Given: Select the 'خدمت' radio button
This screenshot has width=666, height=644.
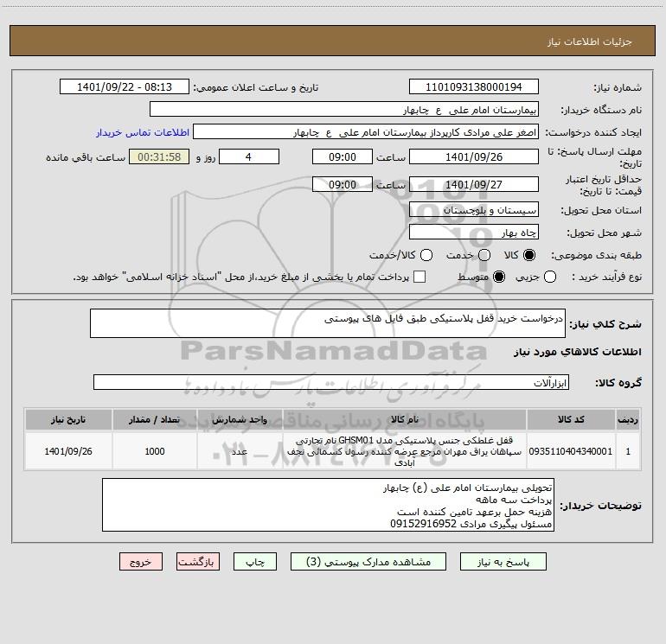Looking at the screenshot, I should 484,255.
